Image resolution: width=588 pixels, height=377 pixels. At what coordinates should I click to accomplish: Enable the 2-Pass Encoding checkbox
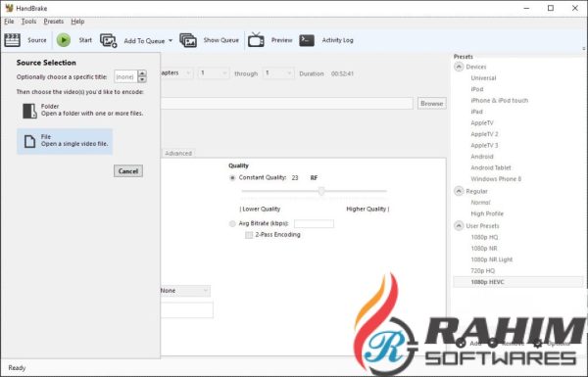(x=249, y=235)
